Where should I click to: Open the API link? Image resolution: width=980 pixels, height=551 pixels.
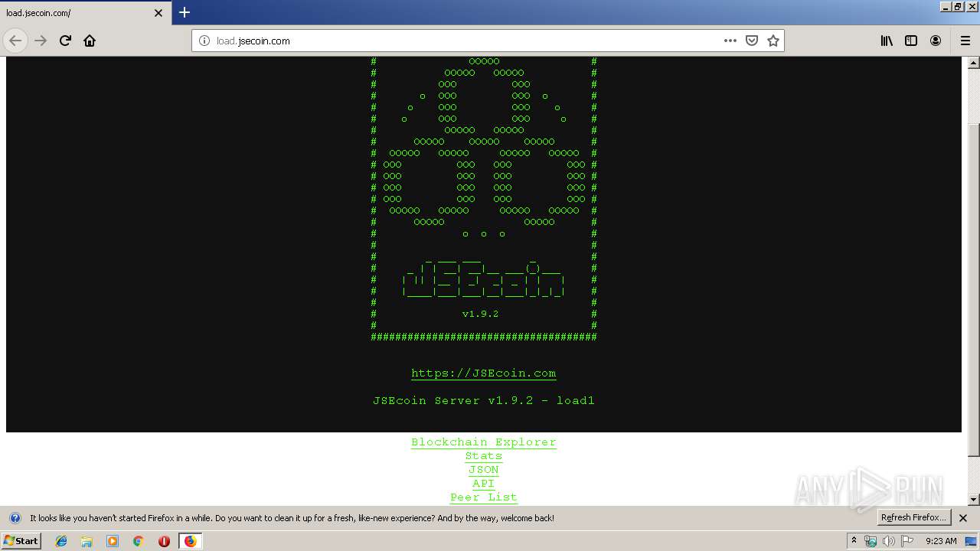(484, 484)
